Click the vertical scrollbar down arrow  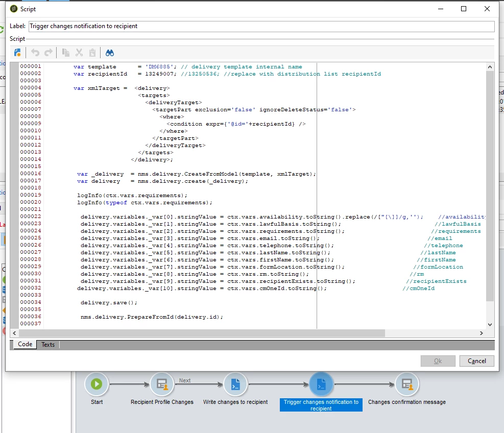[490, 325]
